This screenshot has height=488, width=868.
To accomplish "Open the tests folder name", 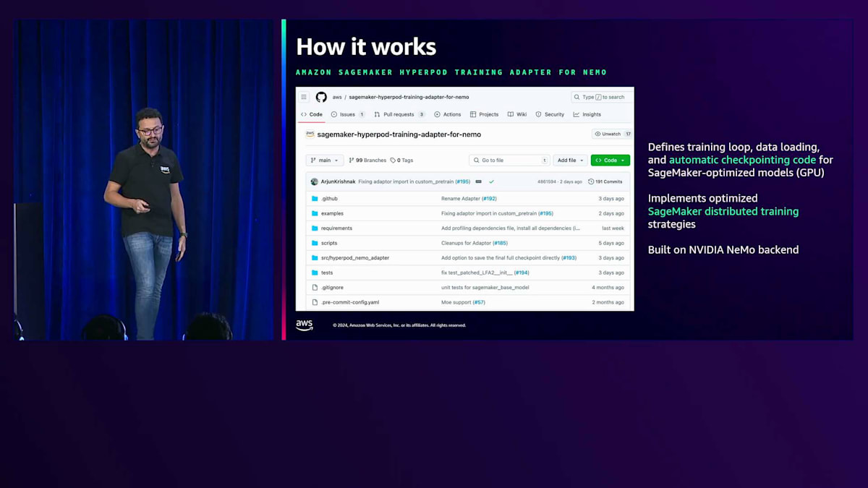I will pos(327,273).
